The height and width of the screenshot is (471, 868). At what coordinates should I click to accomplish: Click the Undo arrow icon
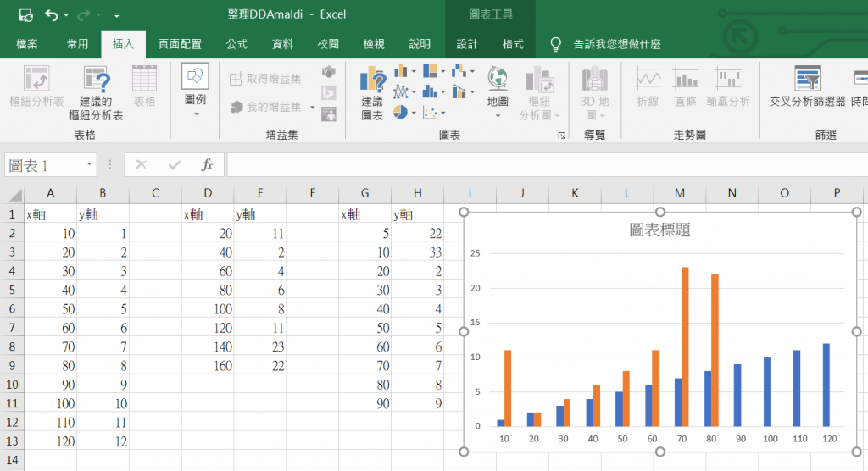pyautogui.click(x=52, y=15)
